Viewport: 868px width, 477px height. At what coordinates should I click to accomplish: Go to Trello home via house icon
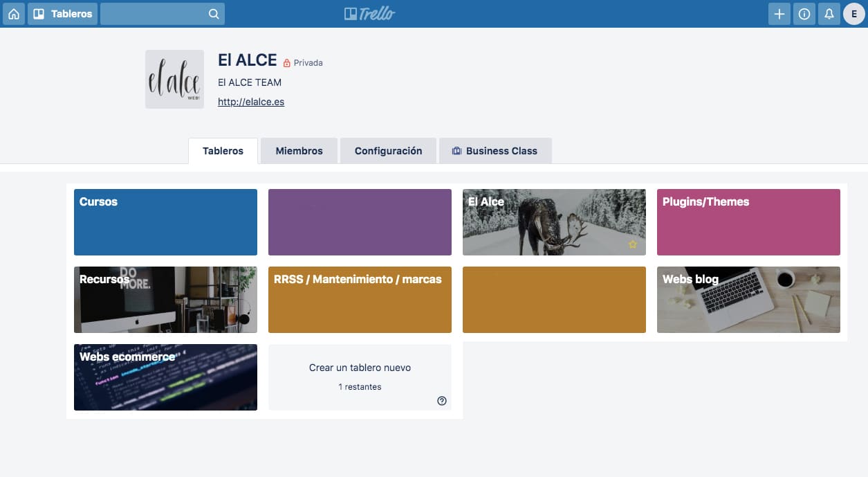[14, 14]
